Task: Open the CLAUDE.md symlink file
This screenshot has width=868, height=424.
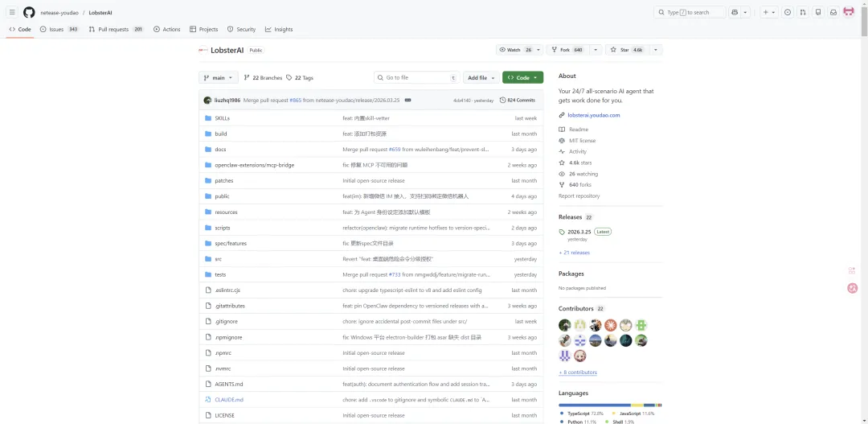Action: point(229,400)
